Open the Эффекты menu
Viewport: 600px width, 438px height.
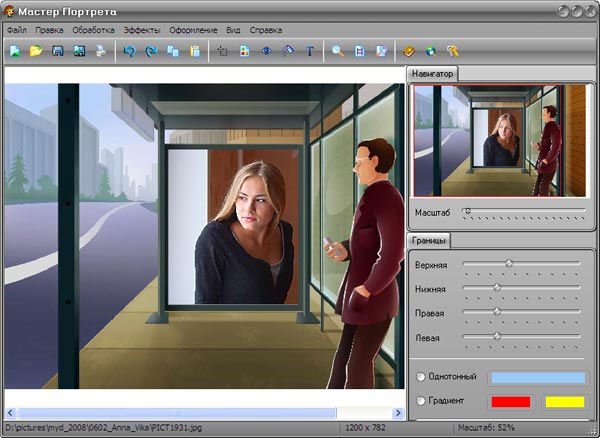click(141, 30)
